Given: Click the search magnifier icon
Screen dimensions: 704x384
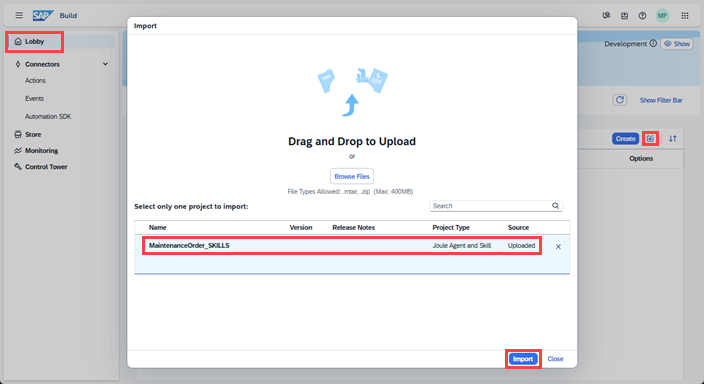Looking at the screenshot, I should click(555, 206).
